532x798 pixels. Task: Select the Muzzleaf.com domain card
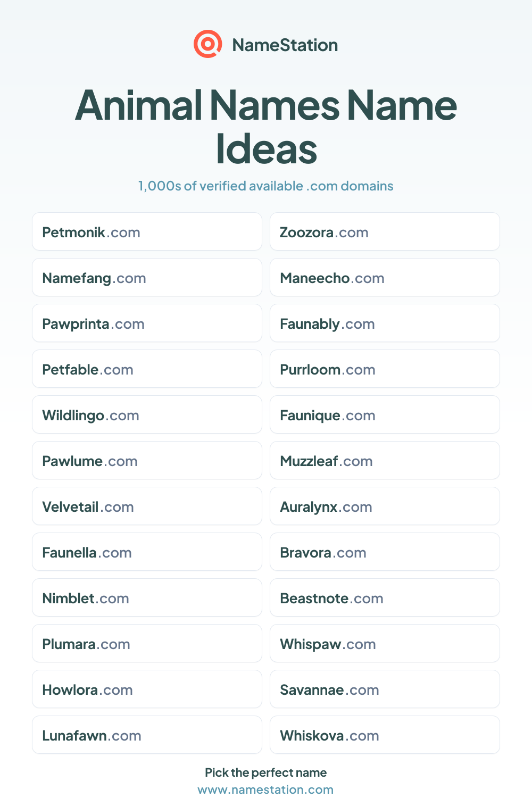tap(385, 460)
